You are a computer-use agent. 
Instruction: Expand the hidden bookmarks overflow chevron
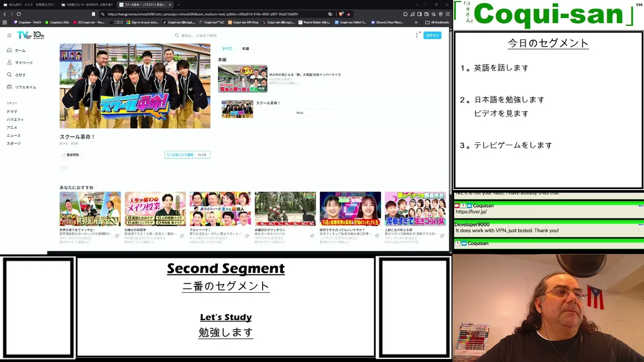416,22
